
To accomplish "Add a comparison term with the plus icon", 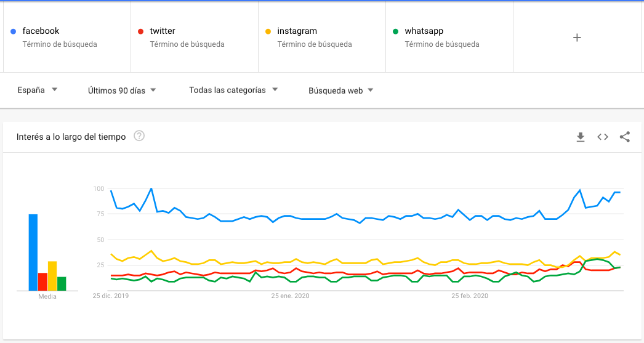I will (577, 38).
